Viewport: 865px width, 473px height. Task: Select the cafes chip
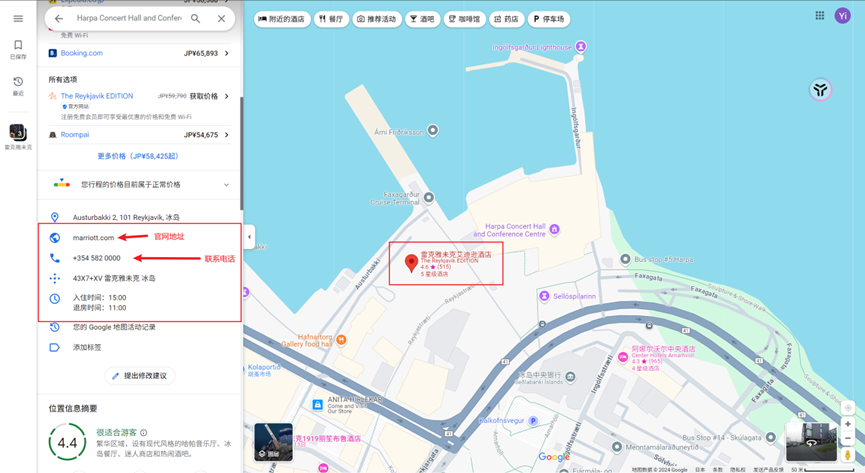(x=464, y=19)
